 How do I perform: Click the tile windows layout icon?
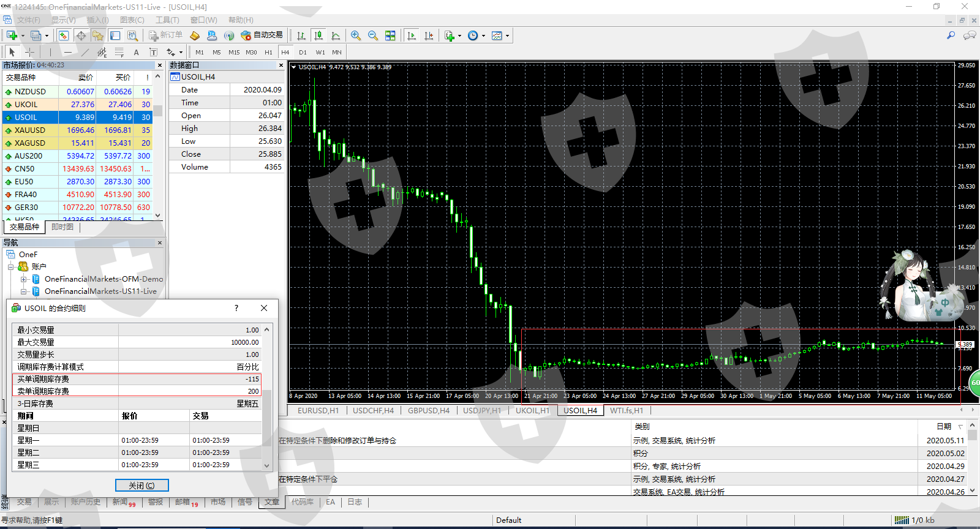pyautogui.click(x=390, y=36)
